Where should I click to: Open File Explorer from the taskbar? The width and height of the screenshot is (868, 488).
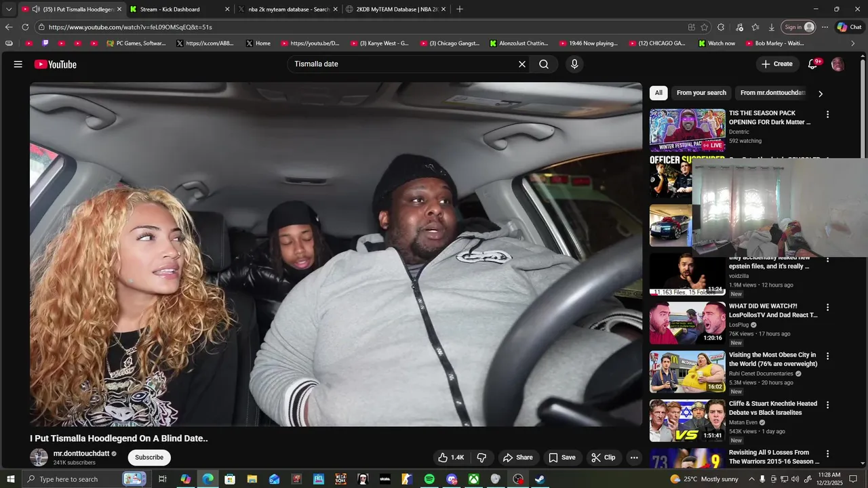coord(252,479)
